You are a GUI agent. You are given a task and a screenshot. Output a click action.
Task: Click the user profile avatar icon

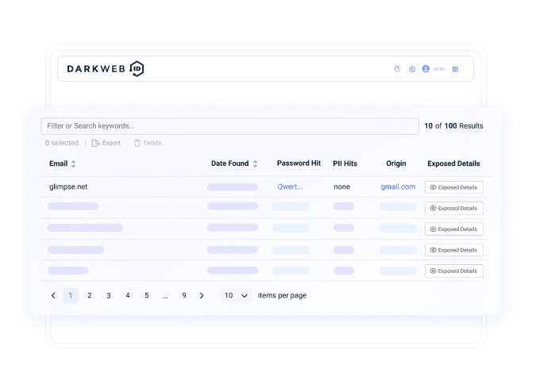coord(426,69)
